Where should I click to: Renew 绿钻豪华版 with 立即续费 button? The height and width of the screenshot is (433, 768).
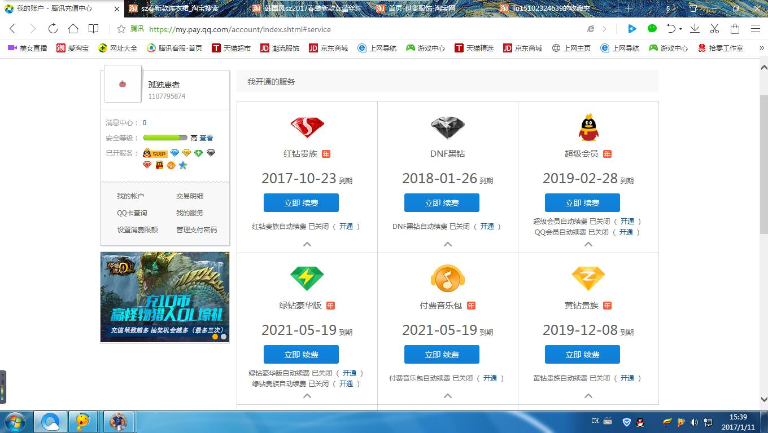pos(301,354)
